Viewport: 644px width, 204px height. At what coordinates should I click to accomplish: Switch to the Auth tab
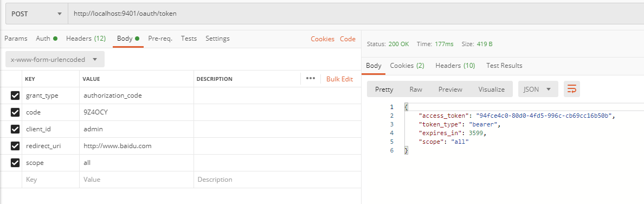point(47,39)
